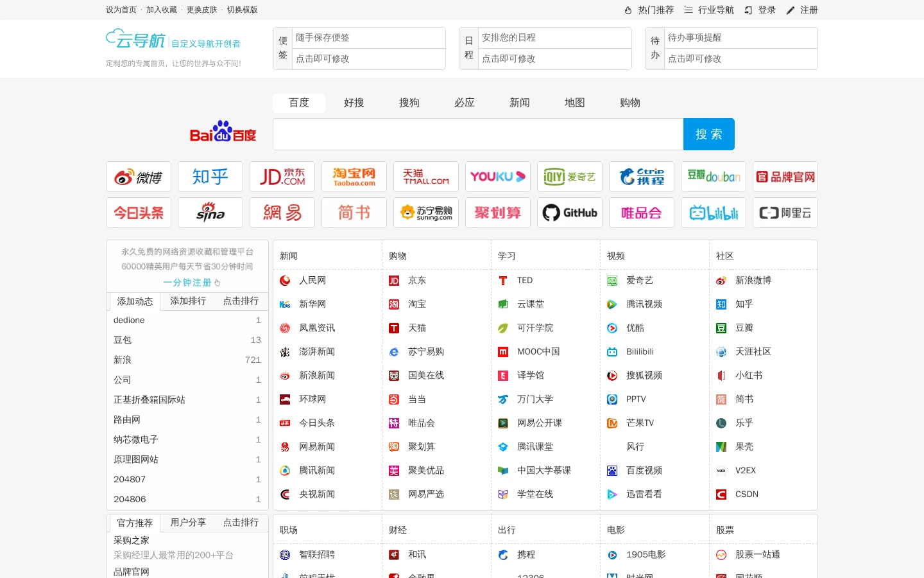
Task: Click the blue 搜索 button
Action: coord(709,134)
